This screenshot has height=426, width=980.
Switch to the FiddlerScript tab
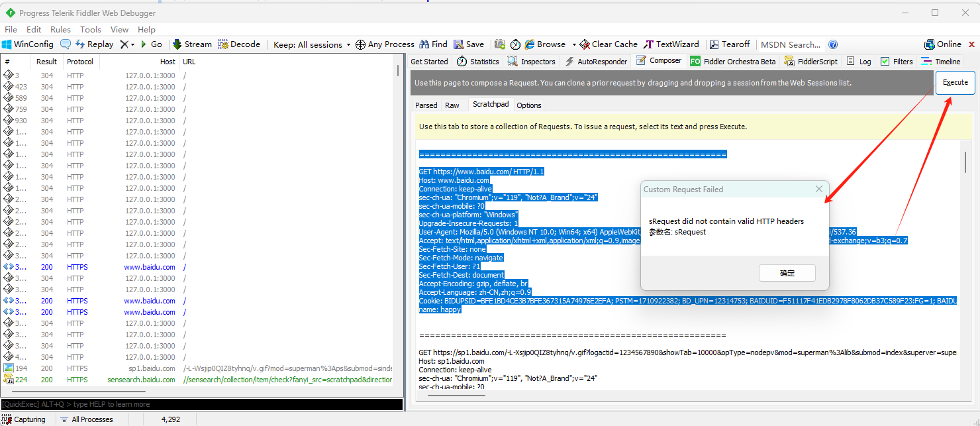click(810, 61)
